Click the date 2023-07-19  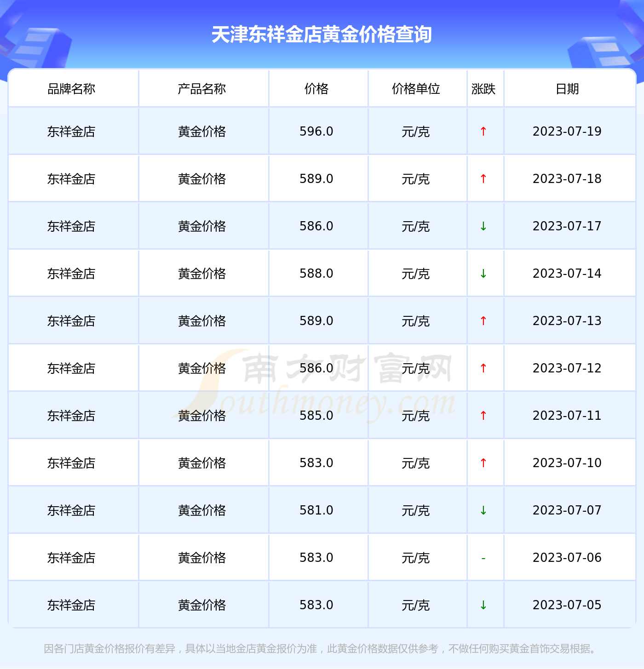(567, 132)
